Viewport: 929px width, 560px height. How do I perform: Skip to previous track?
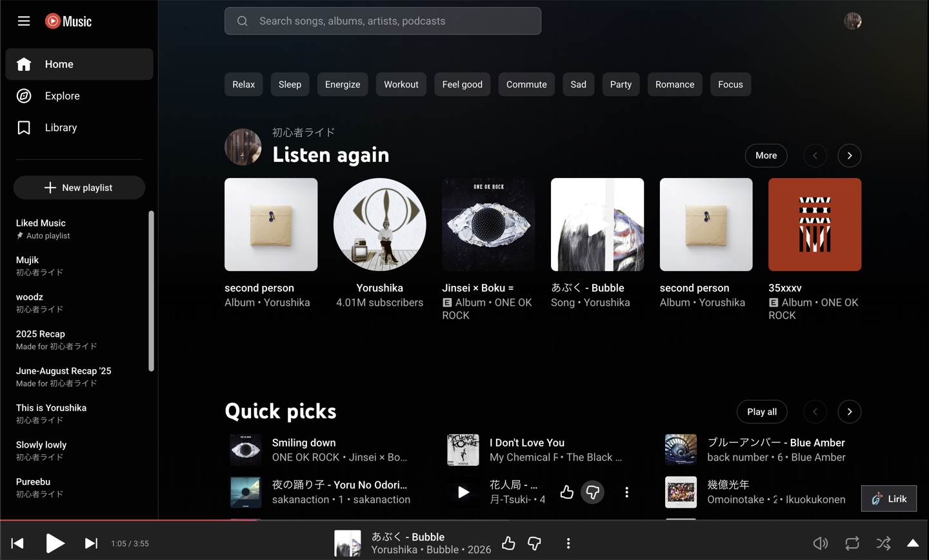point(18,543)
